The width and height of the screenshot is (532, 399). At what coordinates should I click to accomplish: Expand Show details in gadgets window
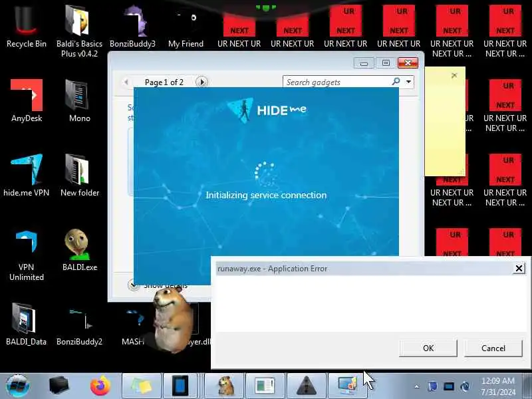(134, 285)
